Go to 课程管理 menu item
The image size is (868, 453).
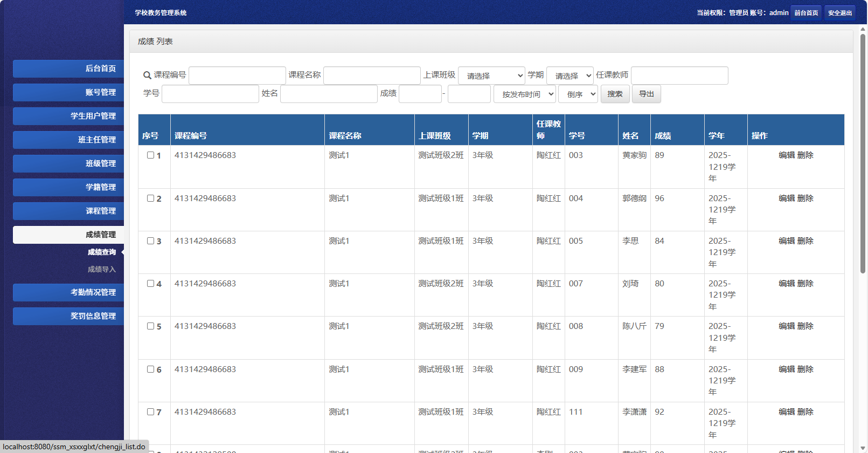pyautogui.click(x=68, y=211)
